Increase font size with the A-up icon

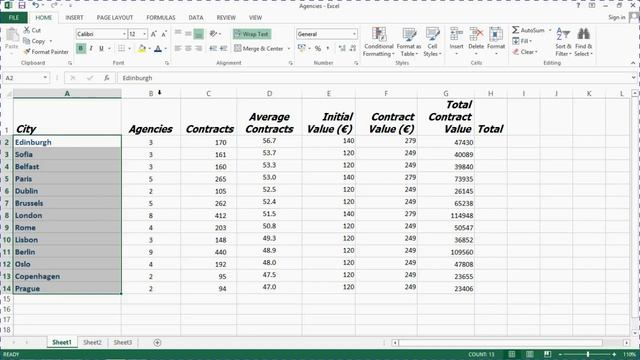[x=153, y=34]
